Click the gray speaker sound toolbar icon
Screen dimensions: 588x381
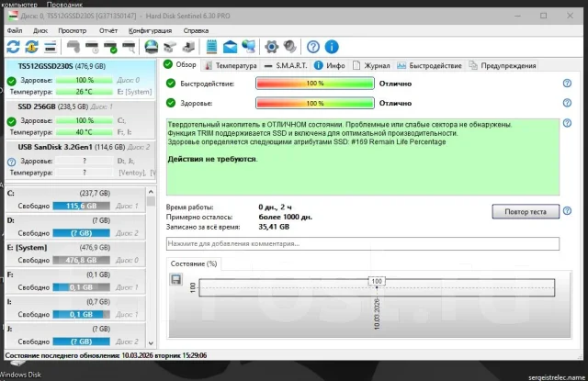[290, 47]
